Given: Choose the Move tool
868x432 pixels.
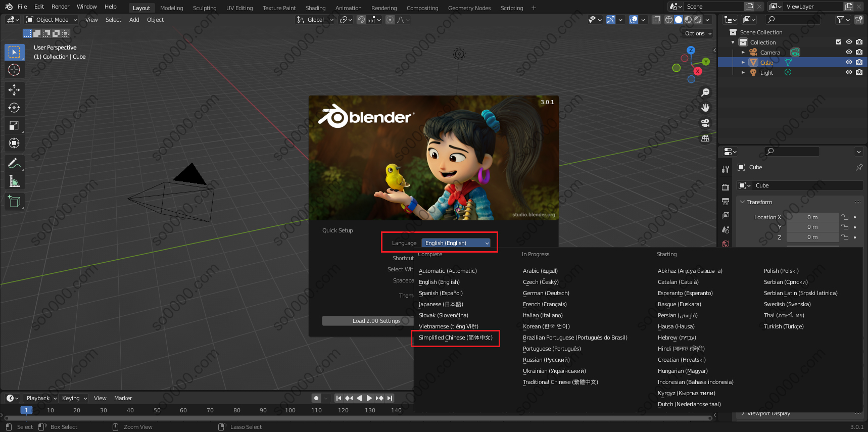Looking at the screenshot, I should pyautogui.click(x=14, y=90).
